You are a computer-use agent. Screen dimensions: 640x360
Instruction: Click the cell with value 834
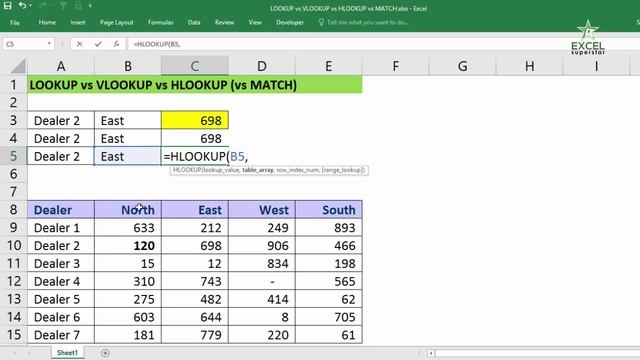262,263
